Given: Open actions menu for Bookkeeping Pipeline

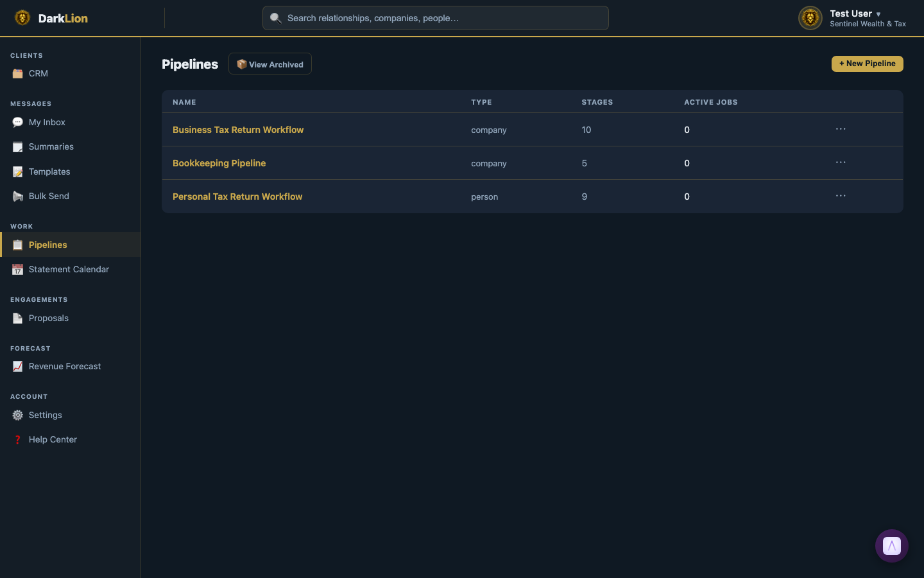Looking at the screenshot, I should tap(841, 162).
